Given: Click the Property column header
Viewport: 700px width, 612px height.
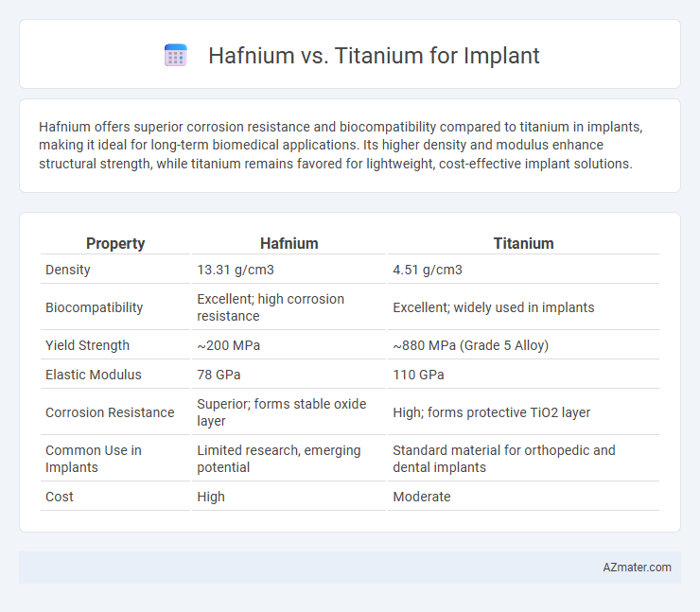Looking at the screenshot, I should click(115, 243).
